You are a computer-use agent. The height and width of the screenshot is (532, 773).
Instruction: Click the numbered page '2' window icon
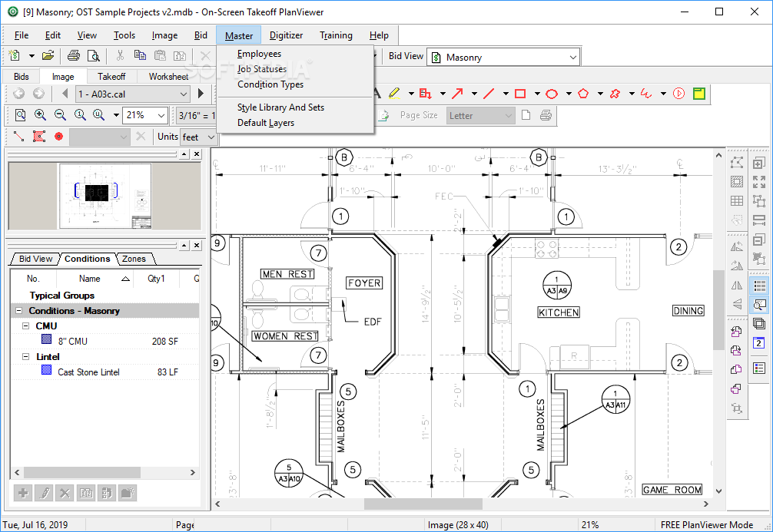tap(759, 343)
